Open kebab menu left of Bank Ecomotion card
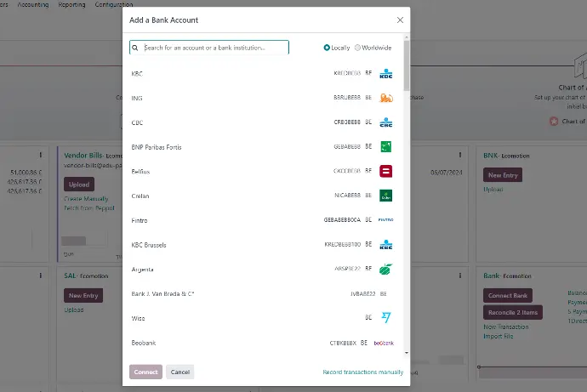This screenshot has height=392, width=587. pyautogui.click(x=460, y=276)
